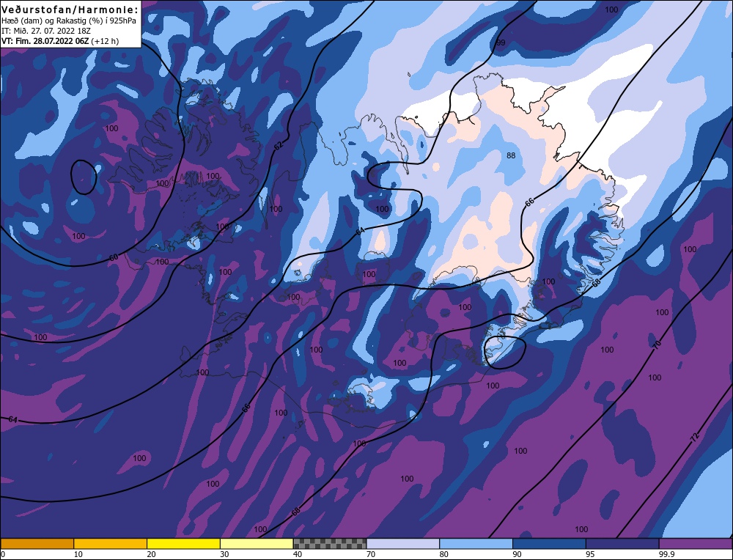Pick the medium blue 90–95 legend swatch
This screenshot has height=560, width=733.
(549, 543)
